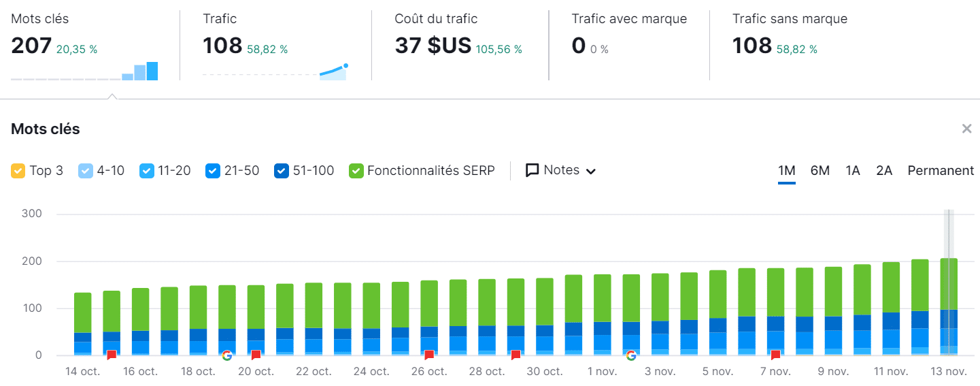Image resolution: width=980 pixels, height=386 pixels.
Task: Click the 105,56 % change figure
Action: click(x=499, y=50)
